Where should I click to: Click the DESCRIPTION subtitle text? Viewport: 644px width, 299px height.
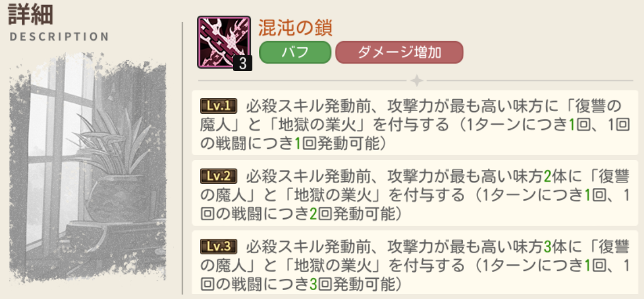59,37
